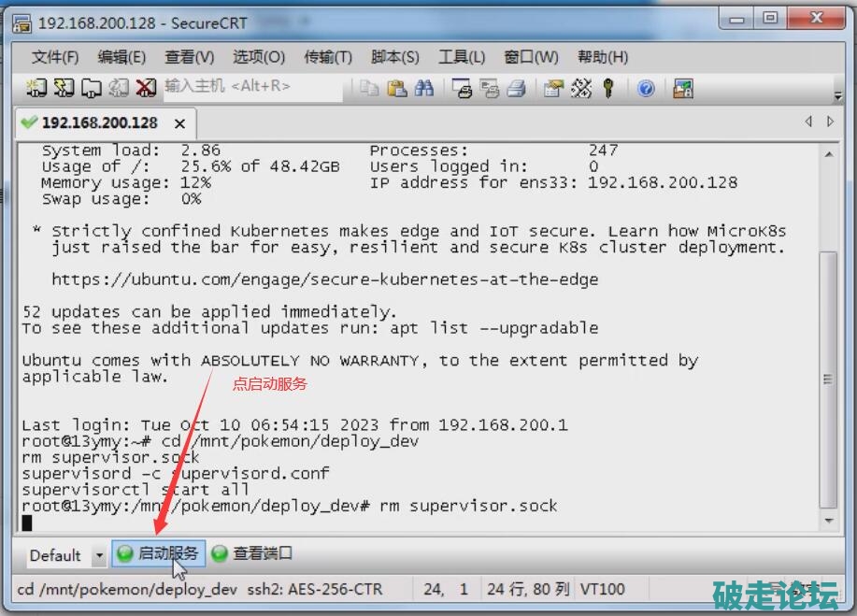The height and width of the screenshot is (616, 857).
Task: Click the key icon for public key tools
Action: pos(608,88)
